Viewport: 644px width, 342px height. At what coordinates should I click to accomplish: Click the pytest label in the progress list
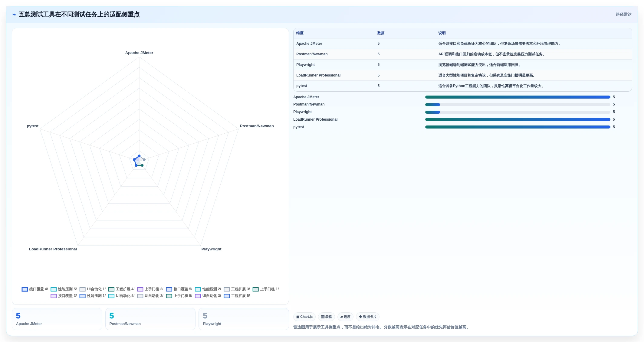pyautogui.click(x=298, y=127)
